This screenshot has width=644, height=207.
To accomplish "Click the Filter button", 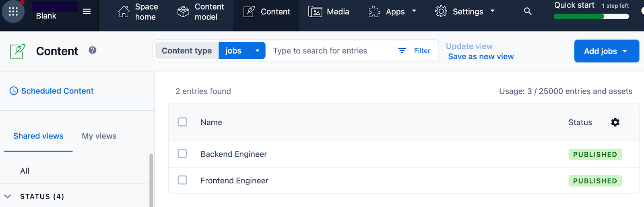I will pyautogui.click(x=415, y=51).
